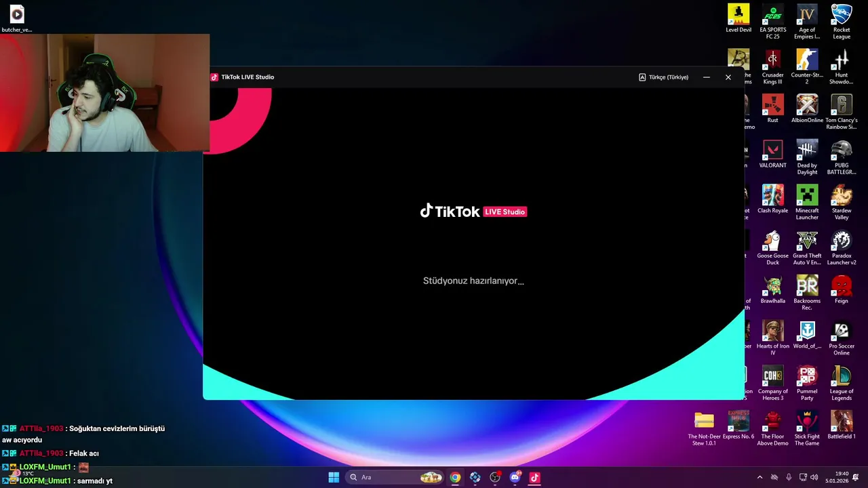Open the Level Devil desktop shortcut
The image size is (868, 488).
point(738,18)
